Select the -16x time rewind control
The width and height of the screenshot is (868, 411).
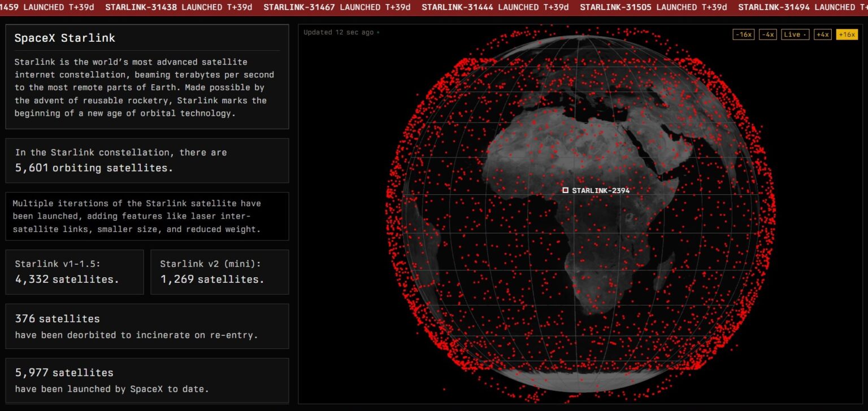tap(743, 34)
